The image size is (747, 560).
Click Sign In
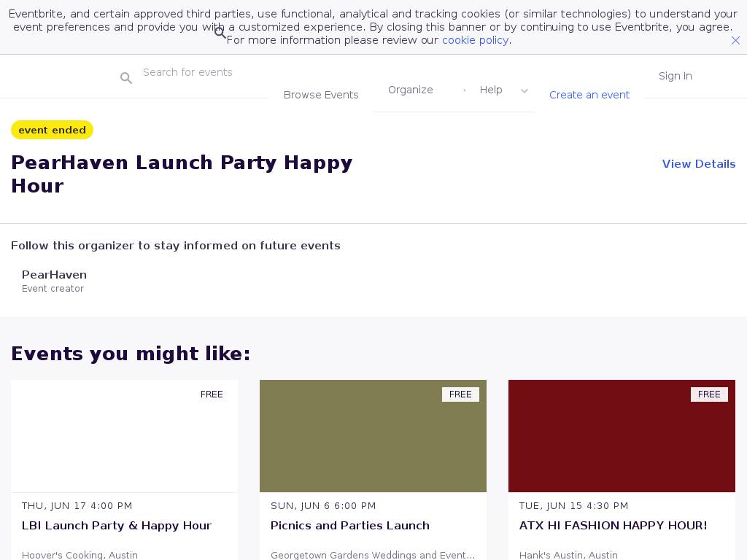coord(675,76)
